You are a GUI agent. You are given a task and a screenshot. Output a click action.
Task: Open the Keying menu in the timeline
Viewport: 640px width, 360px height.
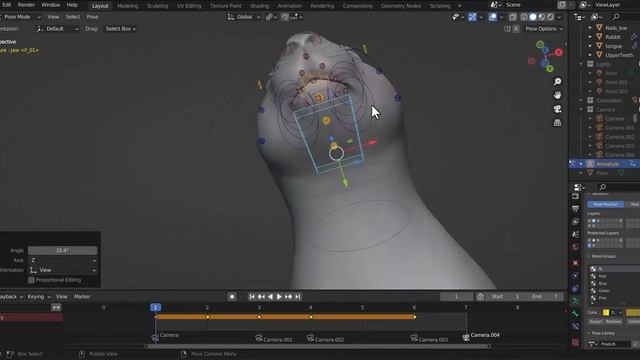(39, 297)
